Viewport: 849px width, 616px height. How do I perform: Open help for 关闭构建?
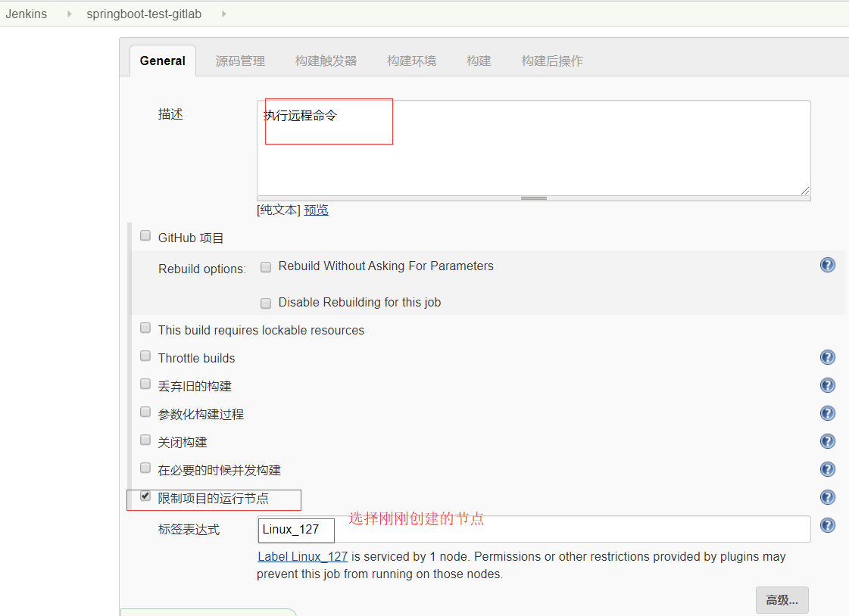coord(827,441)
